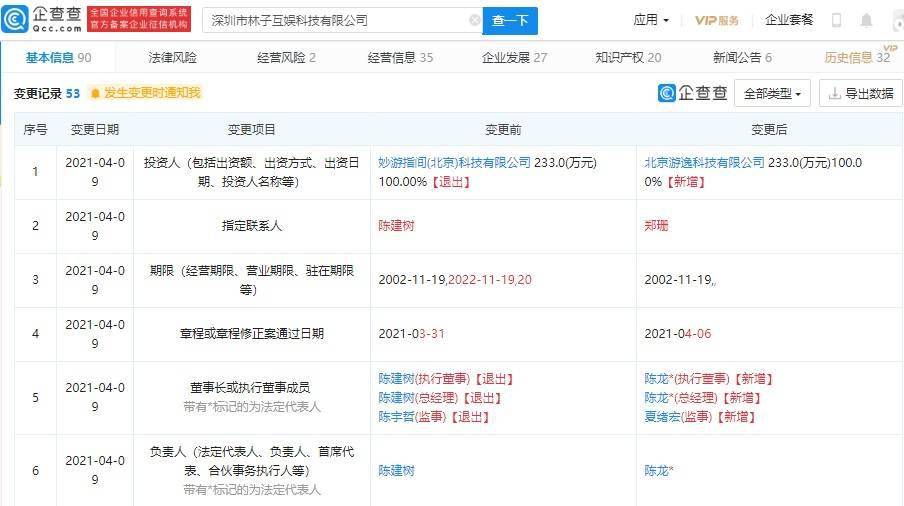Click the 变更前 column header
The height and width of the screenshot is (506, 904).
[503, 130]
